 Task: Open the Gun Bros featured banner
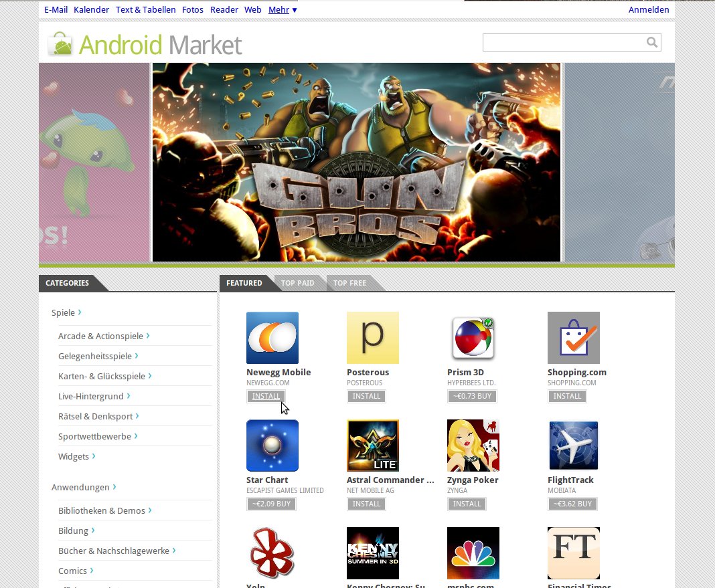pyautogui.click(x=356, y=162)
